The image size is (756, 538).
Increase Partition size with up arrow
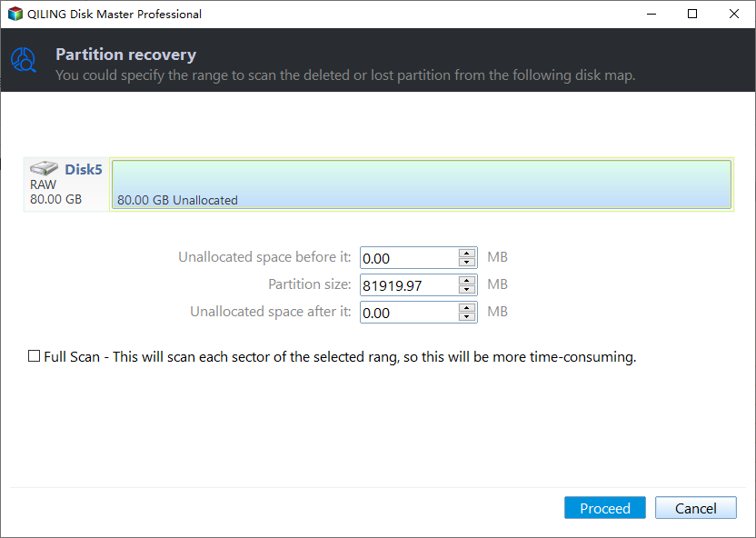coord(467,280)
